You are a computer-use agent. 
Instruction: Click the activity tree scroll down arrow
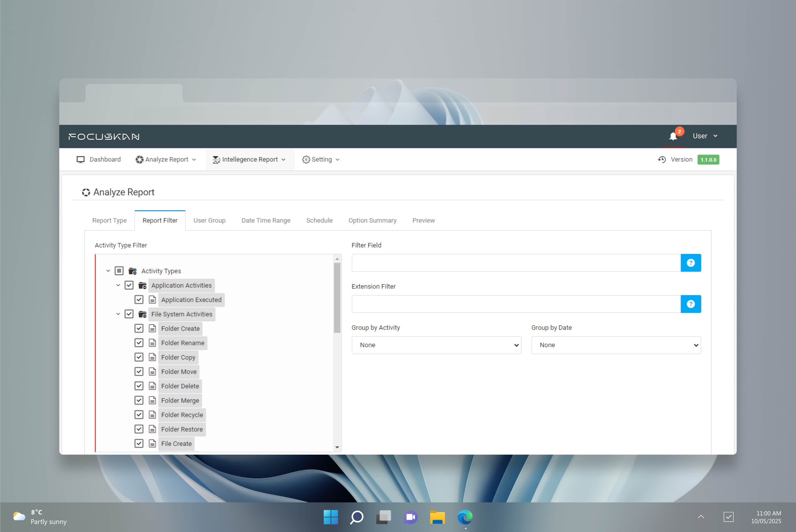click(x=337, y=447)
